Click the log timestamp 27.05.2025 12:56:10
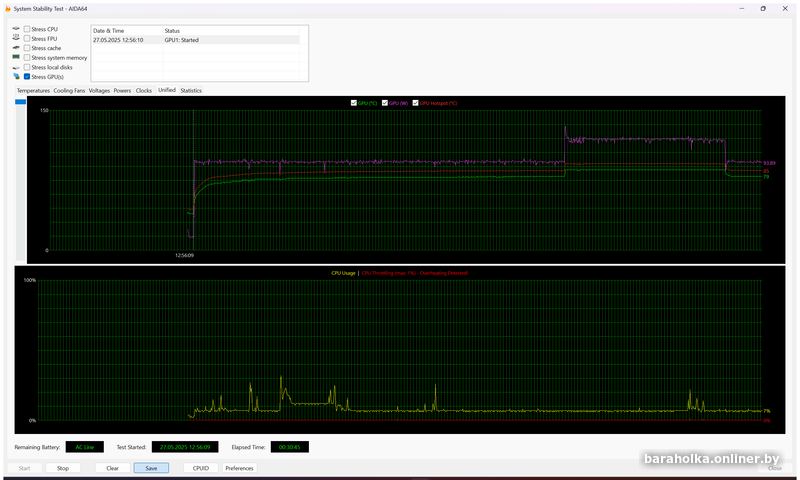Viewport: 800px width, 480px height. click(118, 40)
